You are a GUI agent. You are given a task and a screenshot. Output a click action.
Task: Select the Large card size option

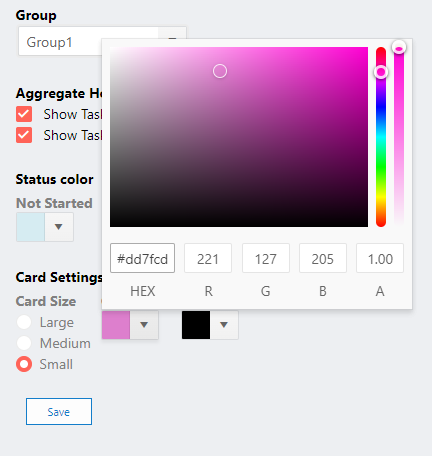[x=24, y=322]
